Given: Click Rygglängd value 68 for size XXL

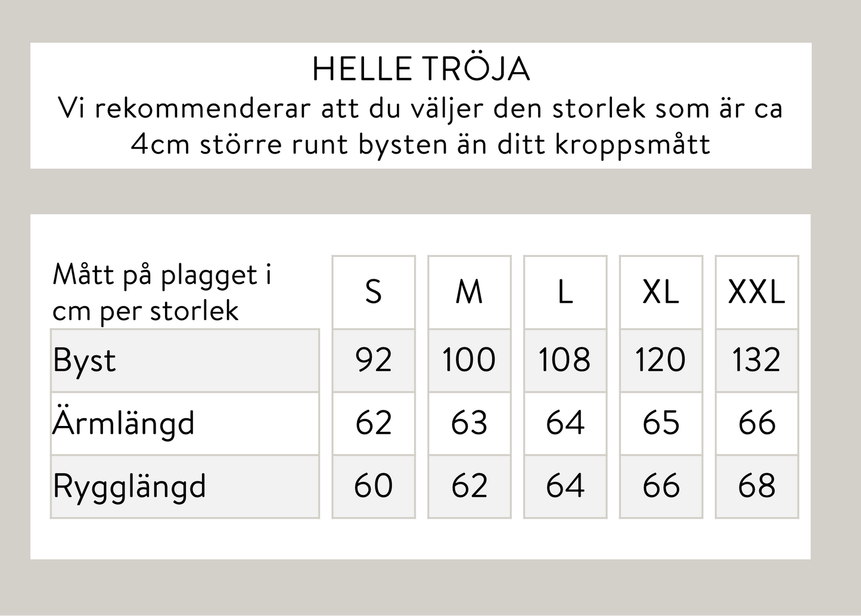Looking at the screenshot, I should point(757,486).
